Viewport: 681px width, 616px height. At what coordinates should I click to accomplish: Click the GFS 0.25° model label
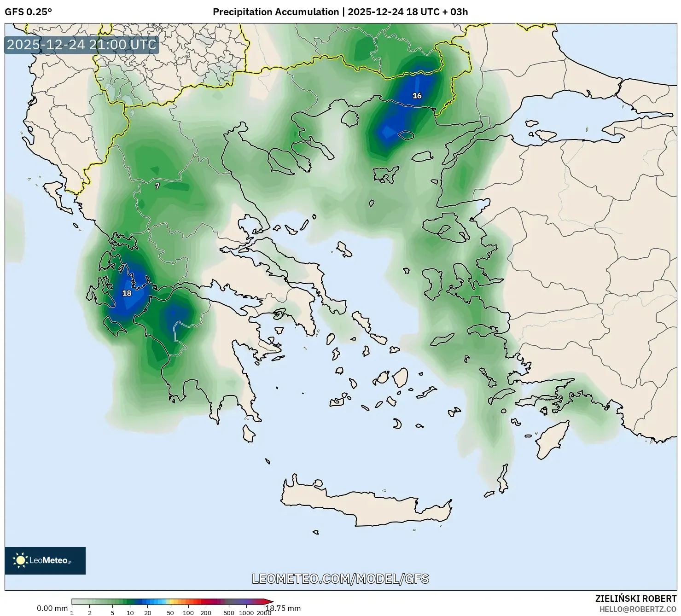click(29, 12)
